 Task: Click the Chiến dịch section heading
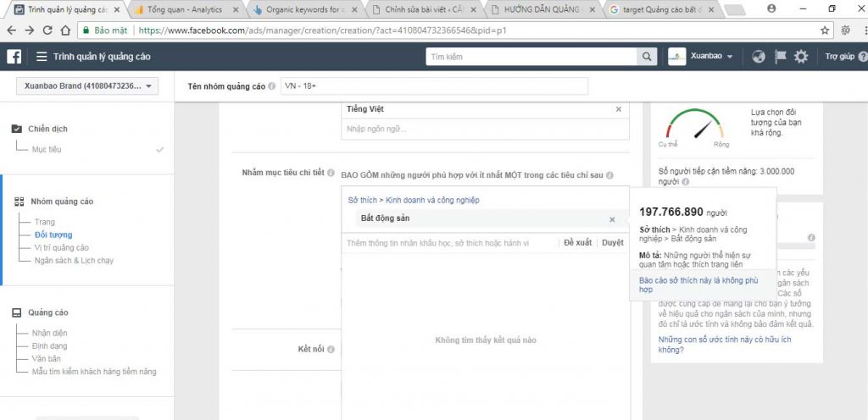(x=47, y=129)
